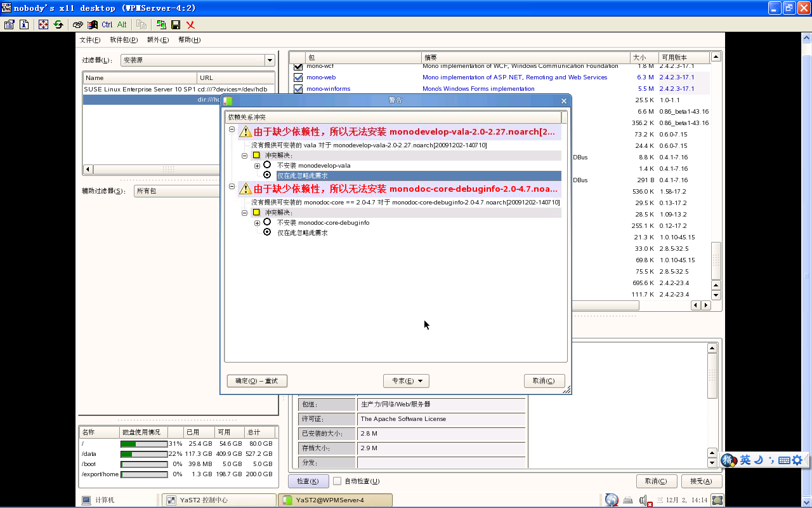812x508 pixels.
Task: Open 额外 menu
Action: tap(158, 40)
